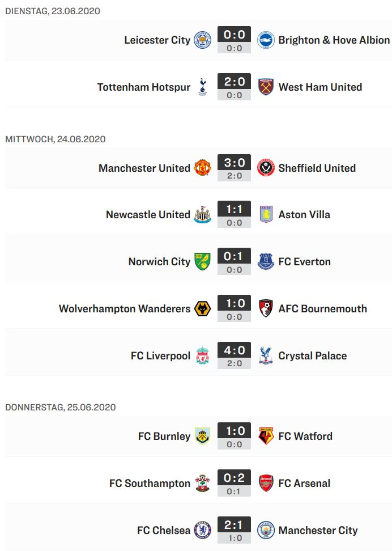Click the Tottenham Hotspur cockerel logo

pos(203,87)
